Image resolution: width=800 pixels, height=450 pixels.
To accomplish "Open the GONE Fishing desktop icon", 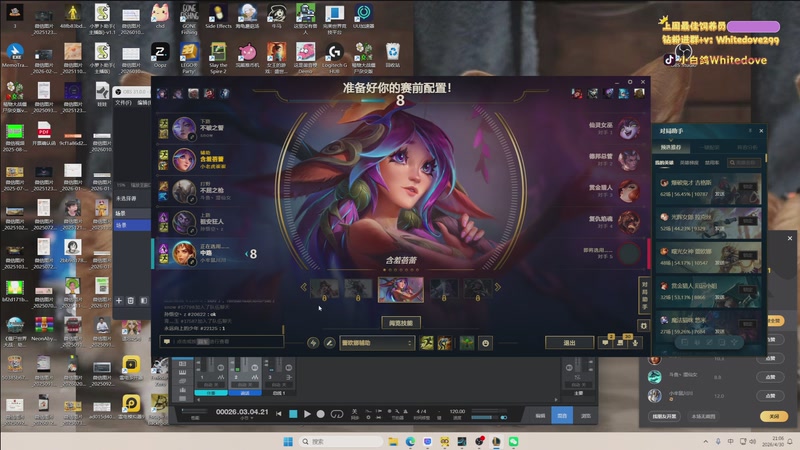I will (x=189, y=19).
